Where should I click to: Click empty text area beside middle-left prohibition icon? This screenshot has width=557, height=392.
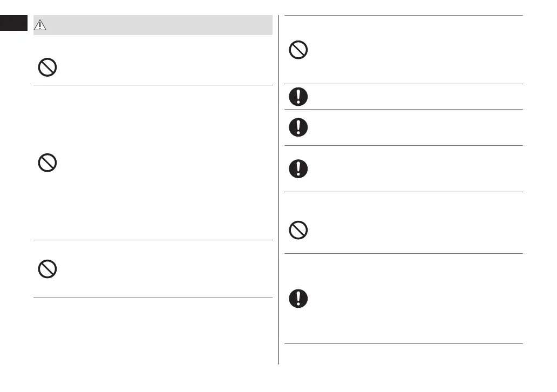162,163
